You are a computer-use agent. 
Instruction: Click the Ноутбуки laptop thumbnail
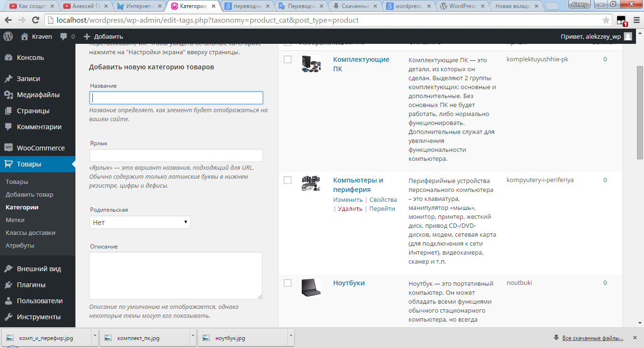(x=311, y=287)
